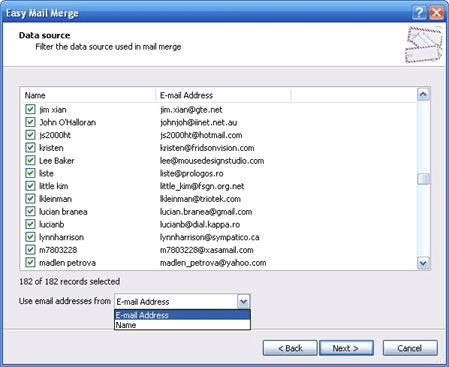Click the 182 of 182 records selected text

(x=69, y=281)
